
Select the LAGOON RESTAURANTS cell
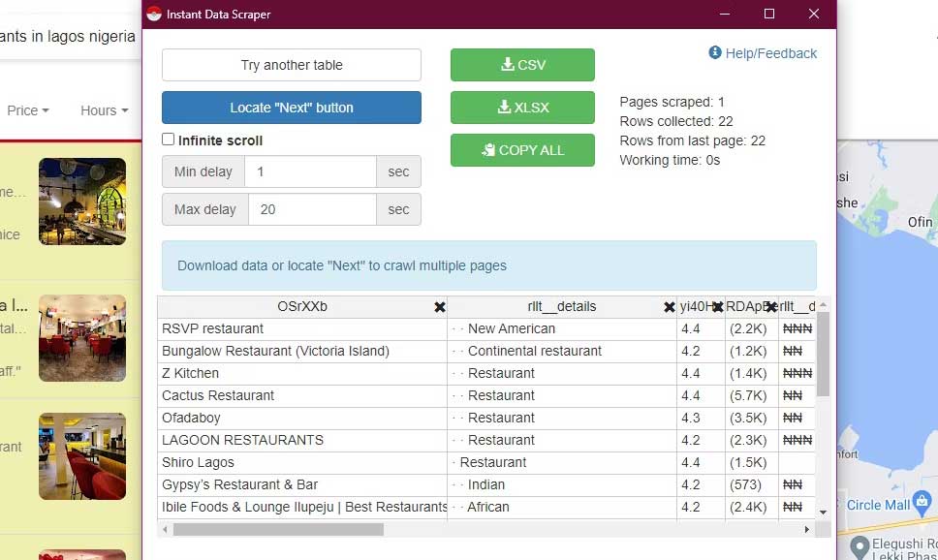pos(302,440)
